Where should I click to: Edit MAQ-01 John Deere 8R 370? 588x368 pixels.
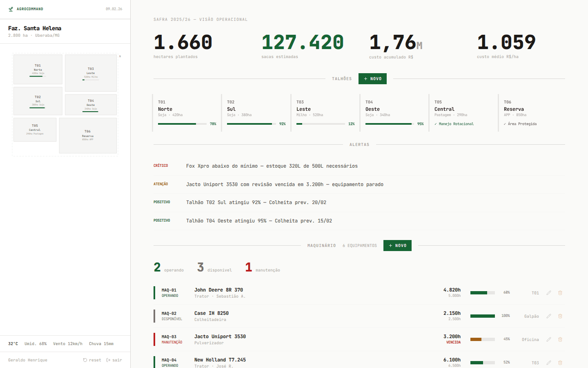pos(549,292)
